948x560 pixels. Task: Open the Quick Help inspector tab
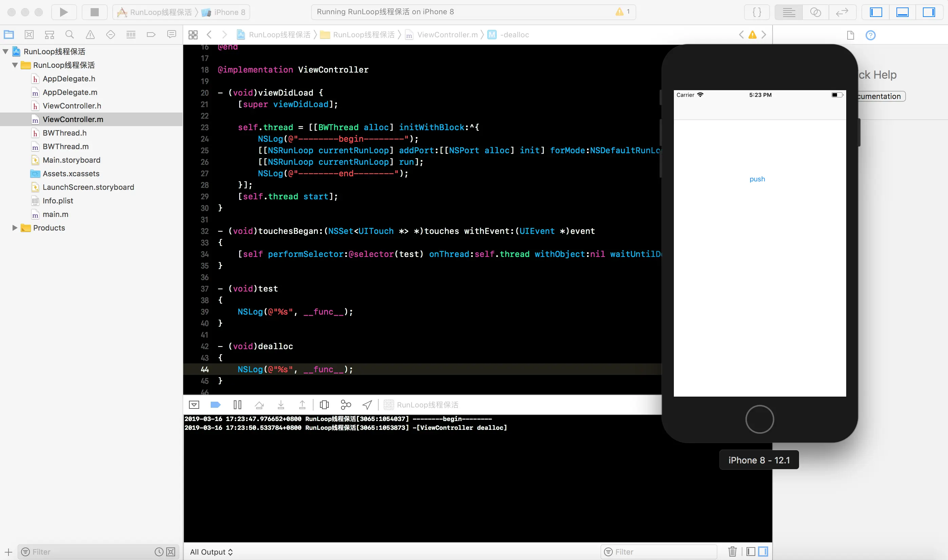870,35
